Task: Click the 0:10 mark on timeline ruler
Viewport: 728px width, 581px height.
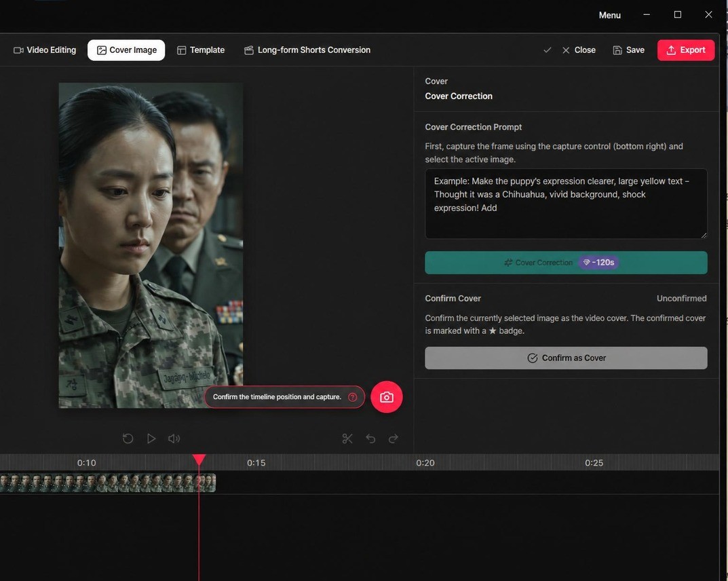Action: 86,463
